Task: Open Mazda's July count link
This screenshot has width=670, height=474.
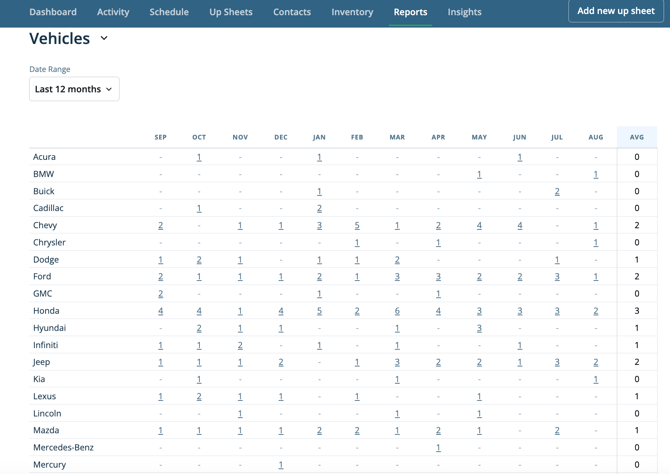Action: pos(557,431)
